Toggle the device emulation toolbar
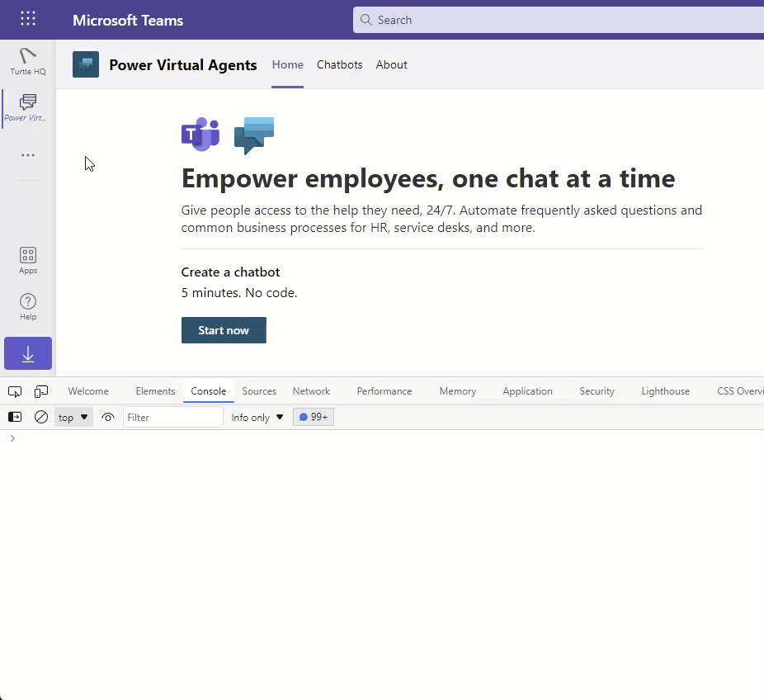Image resolution: width=764 pixels, height=700 pixels. 41,391
